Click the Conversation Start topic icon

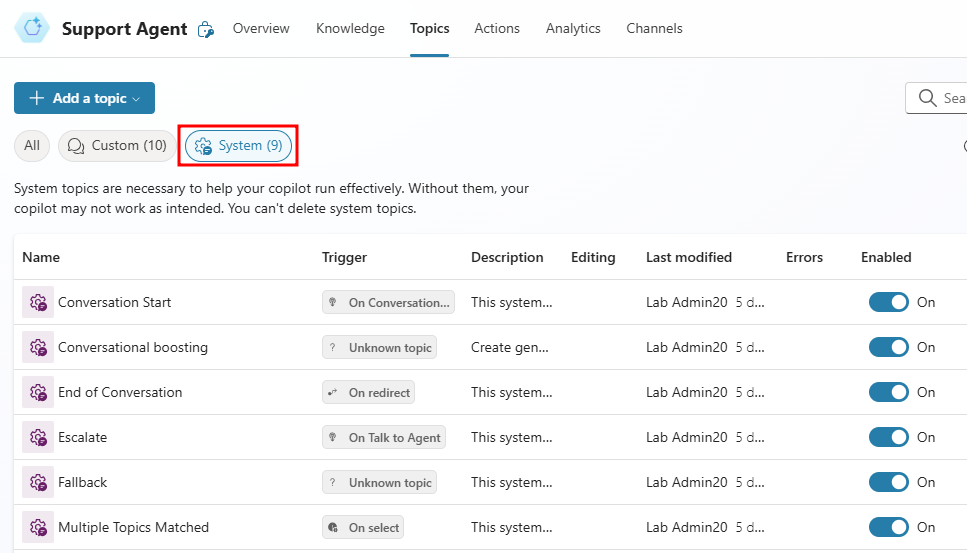coord(38,302)
